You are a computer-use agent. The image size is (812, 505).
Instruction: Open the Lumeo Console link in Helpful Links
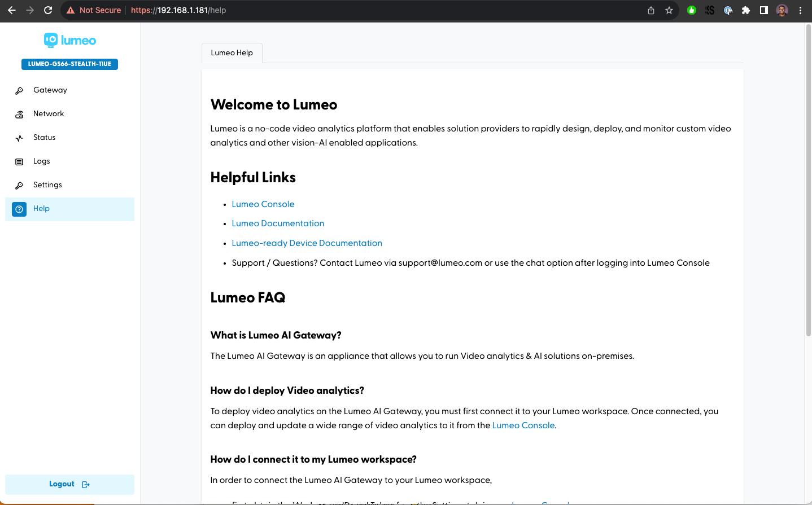pos(263,204)
